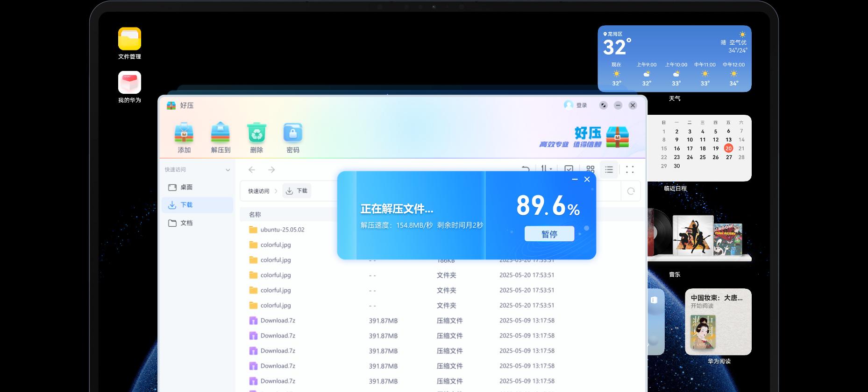Click the 89.6% progress readout
The height and width of the screenshot is (392, 868).
[548, 205]
